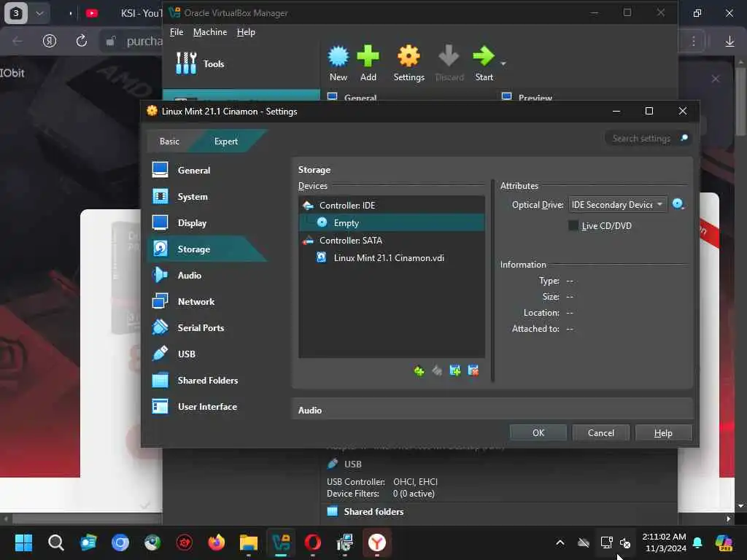The image size is (747, 560).
Task: Open Opera browser from the taskbar
Action: point(313,542)
